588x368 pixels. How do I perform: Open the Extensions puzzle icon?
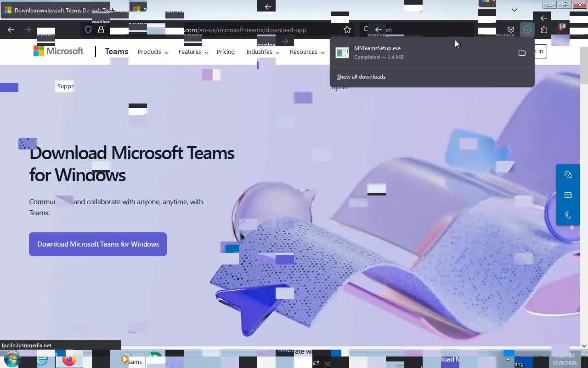click(544, 30)
